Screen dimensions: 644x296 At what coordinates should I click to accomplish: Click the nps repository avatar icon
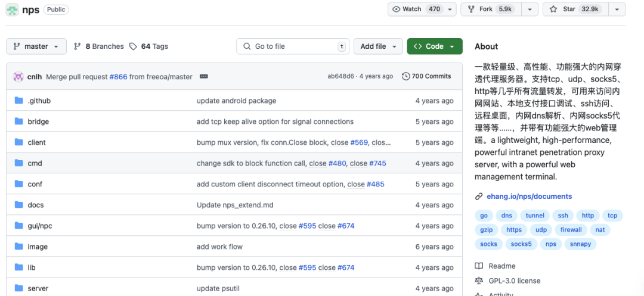(13, 10)
